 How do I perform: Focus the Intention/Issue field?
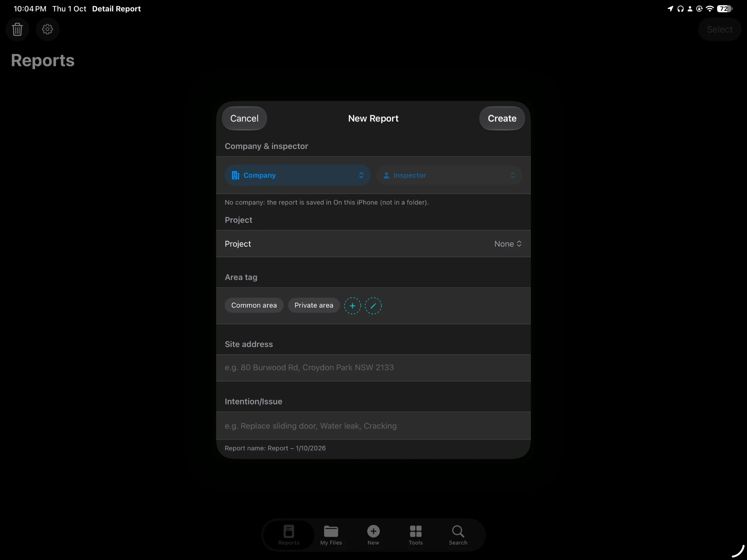(373, 426)
